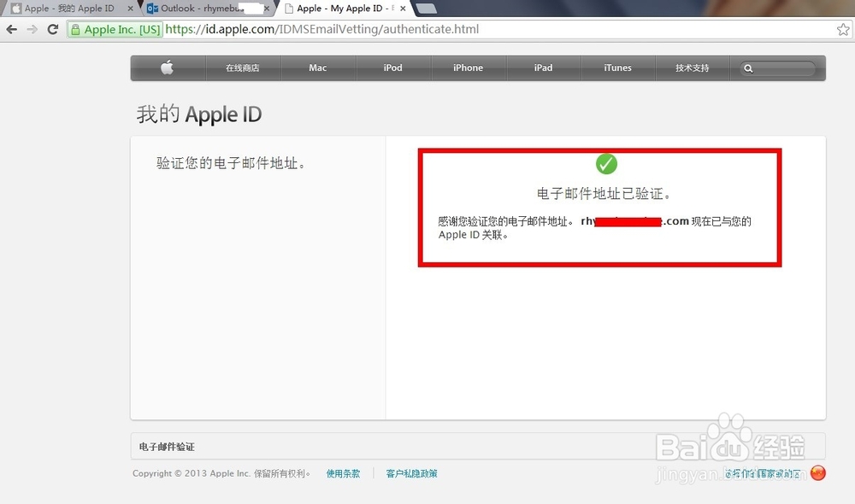Open a new browser tab
Image resolution: width=855 pixels, height=504 pixels.
click(426, 9)
